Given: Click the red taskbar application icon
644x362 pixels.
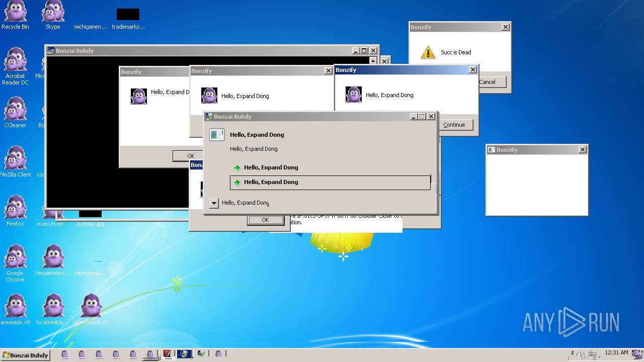Looking at the screenshot, I should coord(167,354).
